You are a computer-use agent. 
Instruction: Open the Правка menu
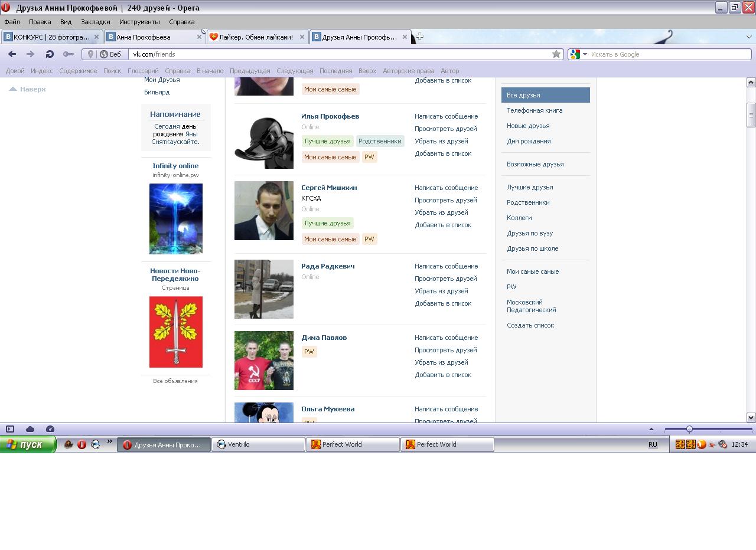40,22
